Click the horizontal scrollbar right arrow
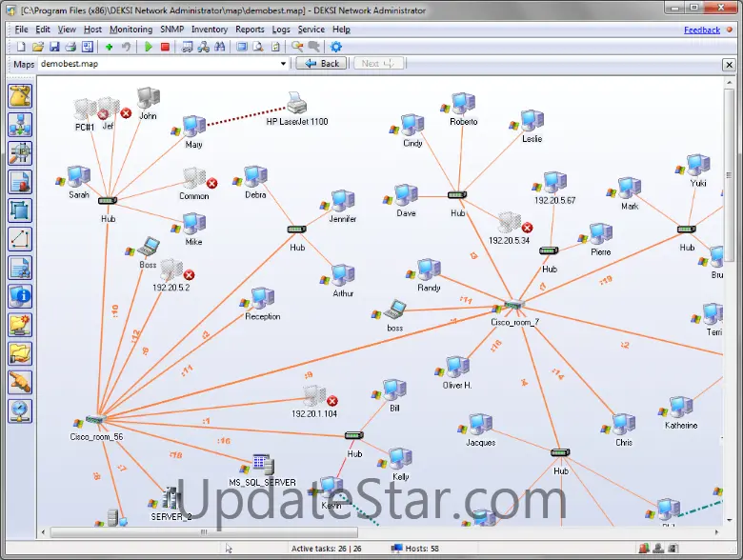This screenshot has width=743, height=560. (716, 532)
